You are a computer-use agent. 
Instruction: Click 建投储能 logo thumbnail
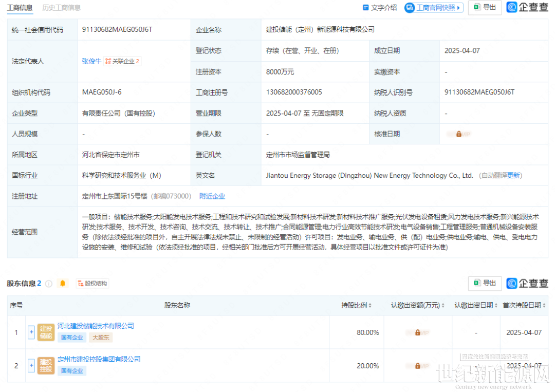coord(46,332)
